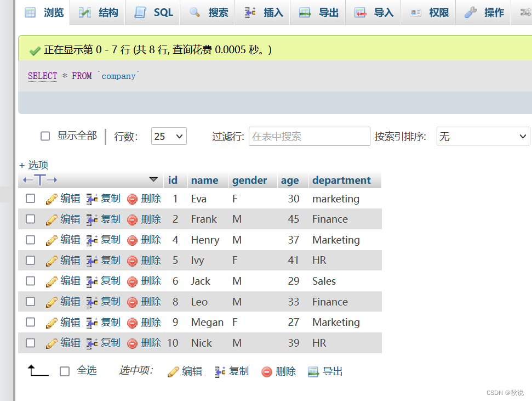Open the 行数 rows count dropdown

tap(169, 136)
